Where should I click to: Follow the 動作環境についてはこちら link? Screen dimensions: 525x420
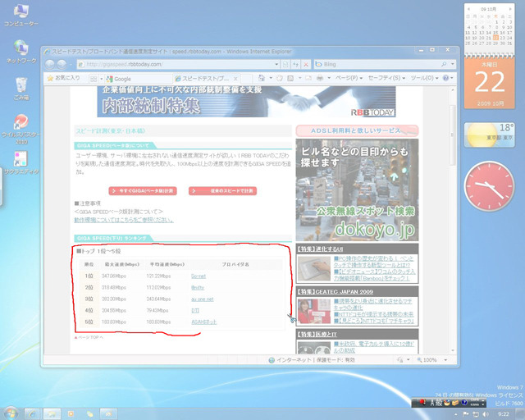tap(124, 220)
